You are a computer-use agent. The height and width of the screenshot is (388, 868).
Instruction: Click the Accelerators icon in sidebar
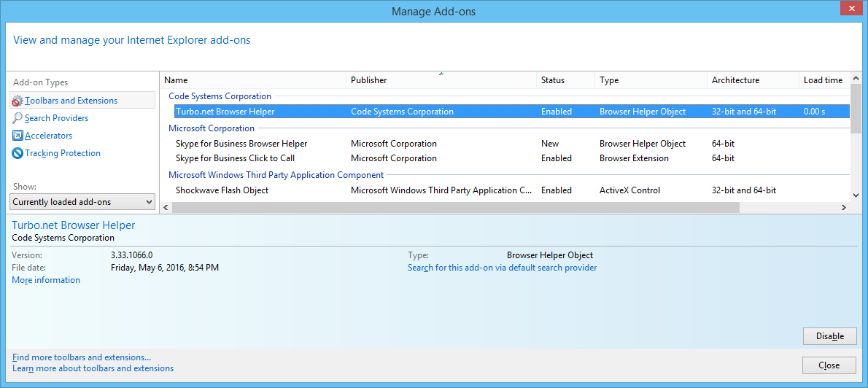coord(18,136)
